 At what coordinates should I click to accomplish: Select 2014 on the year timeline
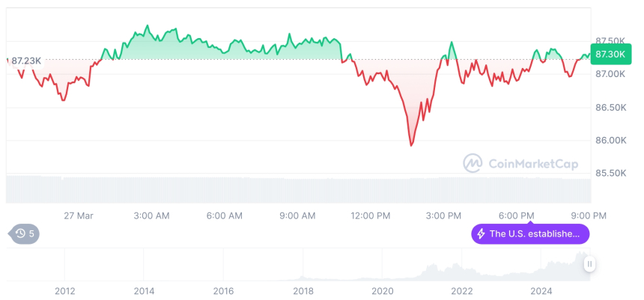(x=145, y=291)
